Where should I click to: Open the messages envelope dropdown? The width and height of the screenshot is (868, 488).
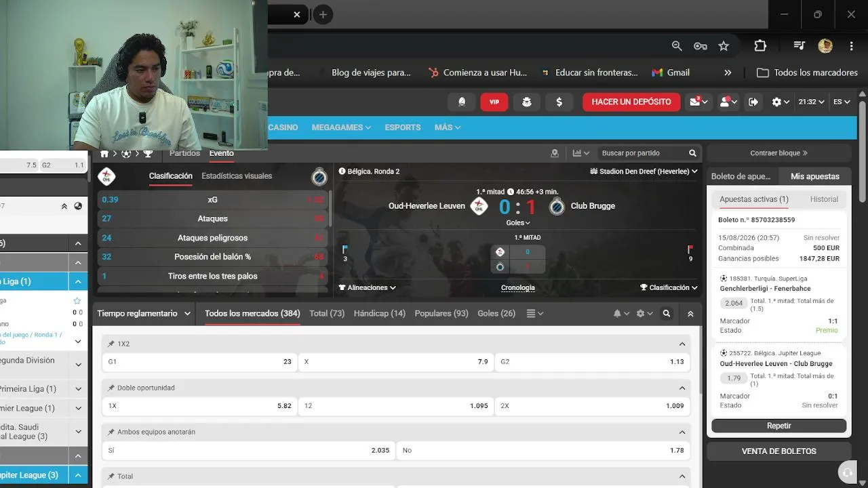click(699, 102)
